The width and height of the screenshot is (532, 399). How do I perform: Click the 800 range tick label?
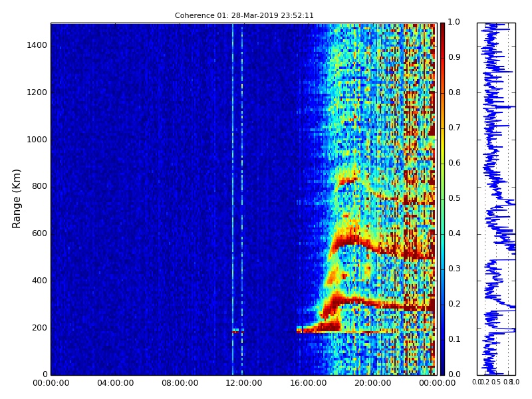click(39, 186)
